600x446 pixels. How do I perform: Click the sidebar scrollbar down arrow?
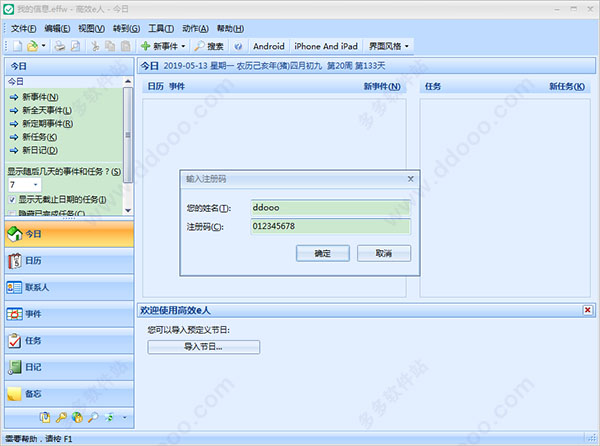pyautogui.click(x=128, y=210)
